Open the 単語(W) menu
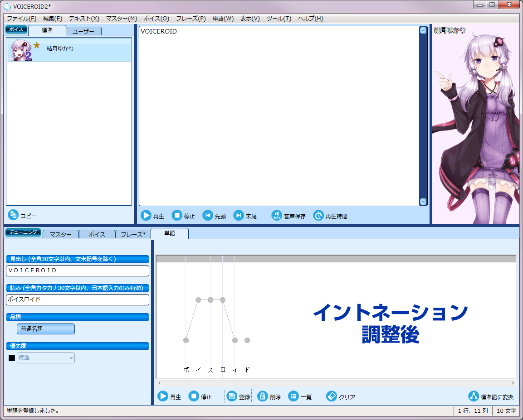 pos(223,19)
